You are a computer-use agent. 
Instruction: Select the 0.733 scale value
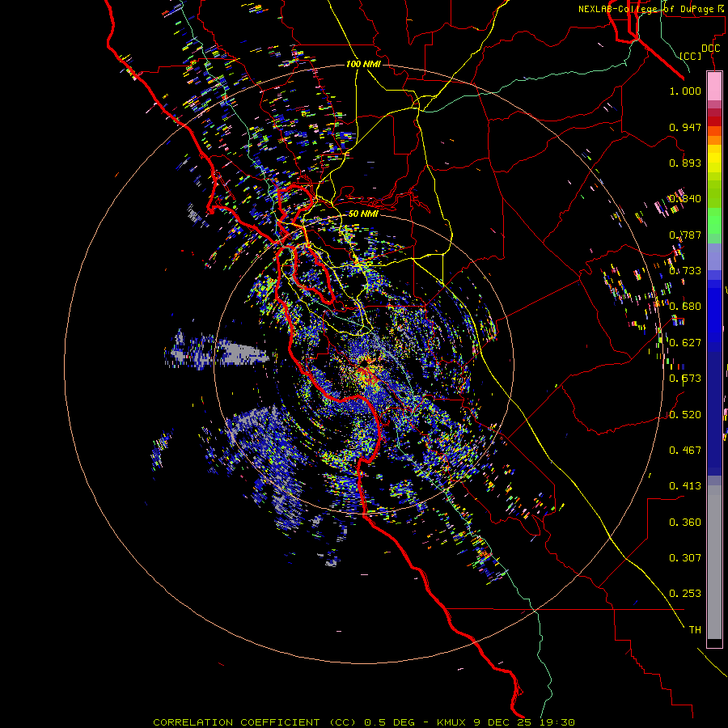click(685, 271)
